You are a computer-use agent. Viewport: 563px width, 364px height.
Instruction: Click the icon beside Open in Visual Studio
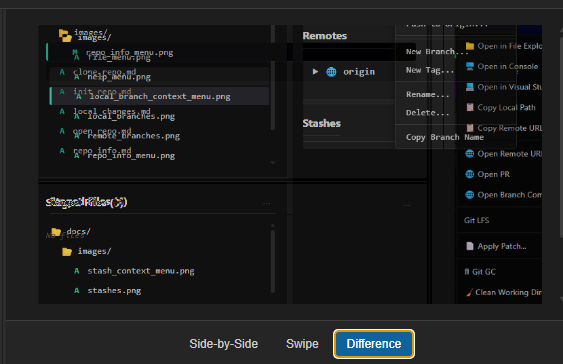pyautogui.click(x=470, y=87)
